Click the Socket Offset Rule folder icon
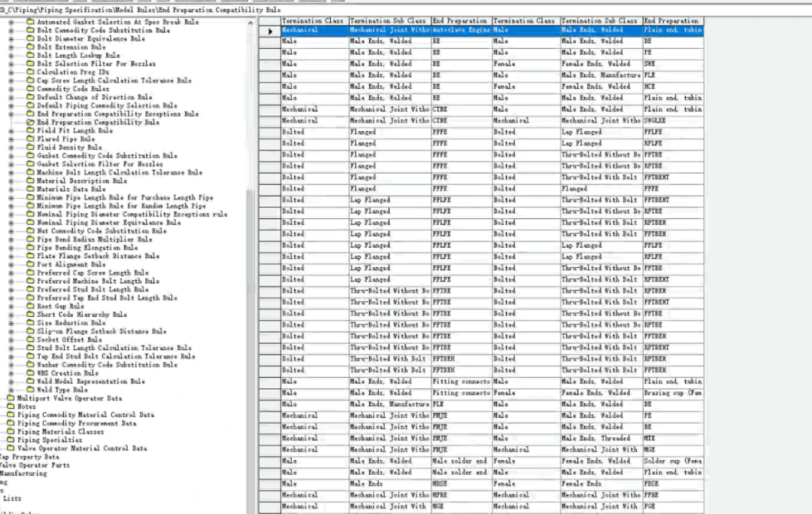 [31, 339]
